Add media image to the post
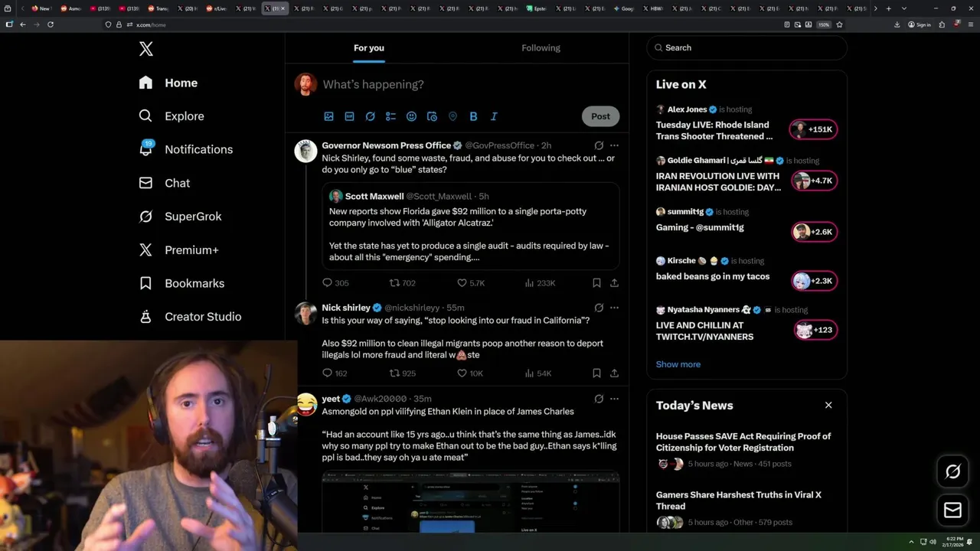This screenshot has width=980, height=551. coord(328,116)
